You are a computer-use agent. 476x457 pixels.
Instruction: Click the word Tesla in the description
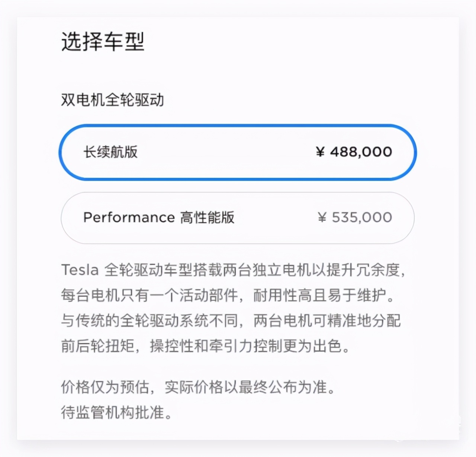[79, 270]
